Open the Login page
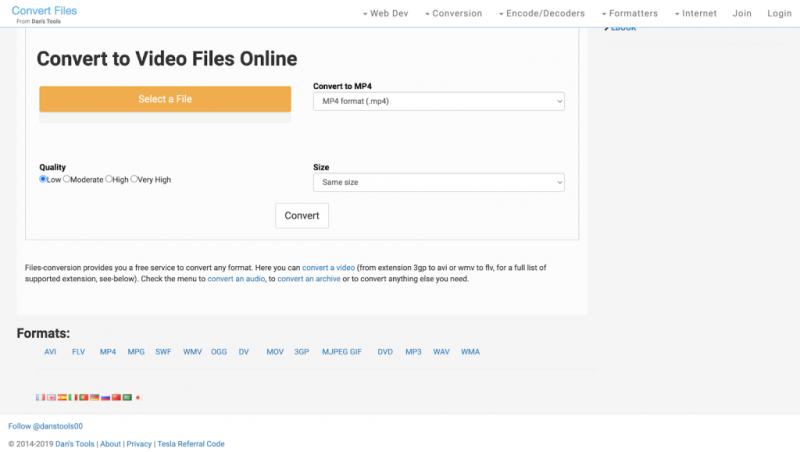 (780, 13)
